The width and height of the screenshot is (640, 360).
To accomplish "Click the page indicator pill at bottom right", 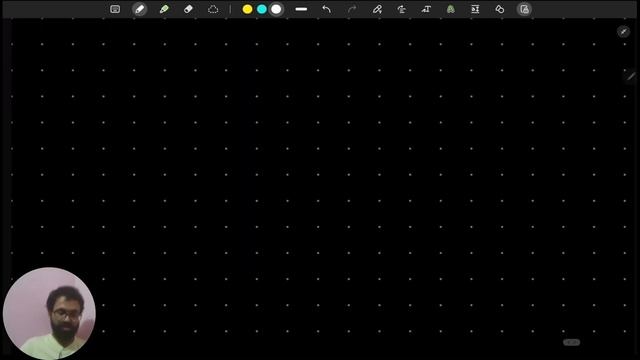I will (571, 342).
